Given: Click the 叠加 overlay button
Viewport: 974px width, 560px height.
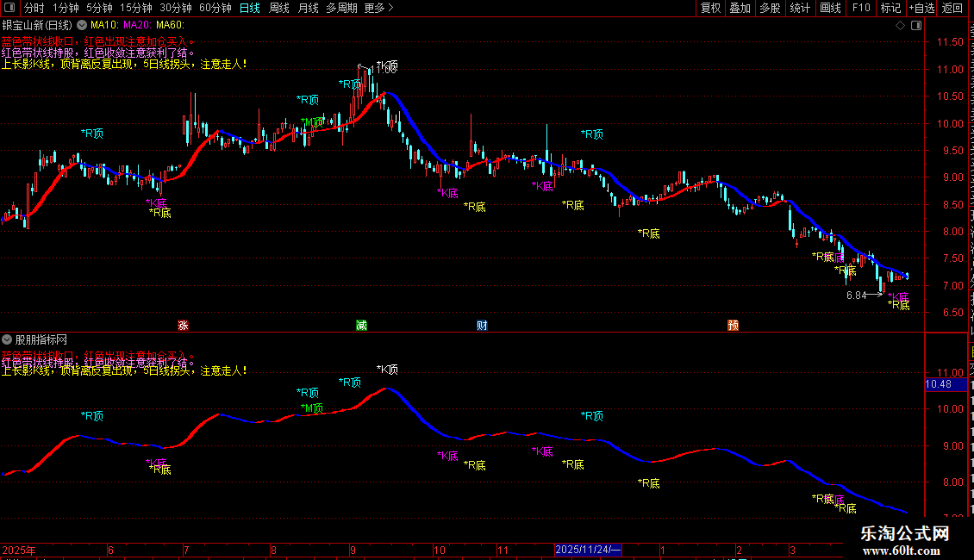Looking at the screenshot, I should tap(740, 8).
